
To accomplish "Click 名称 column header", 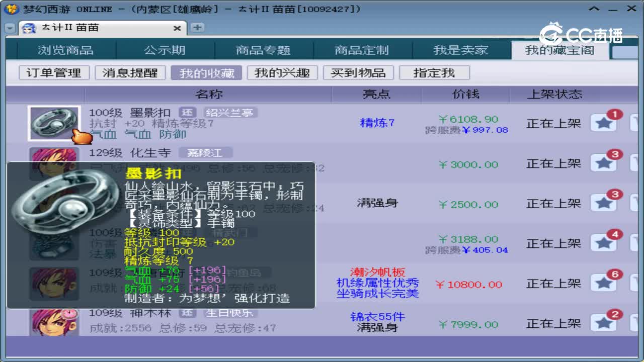I will (x=208, y=94).
